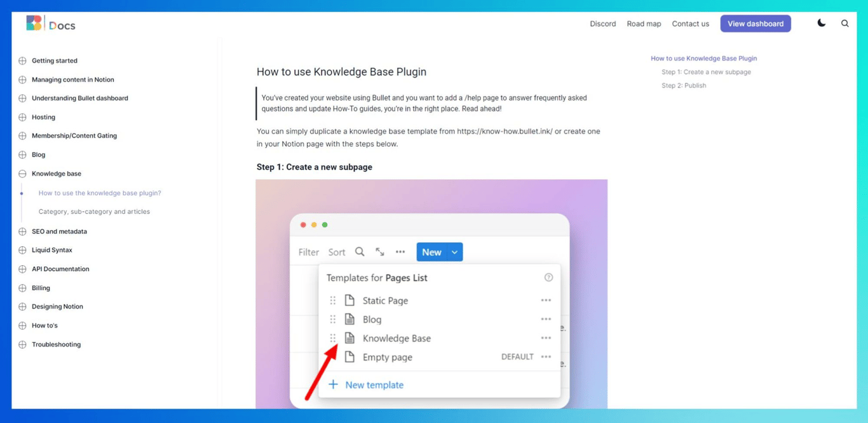
Task: Collapse the Knowledge base section icon
Action: 22,174
